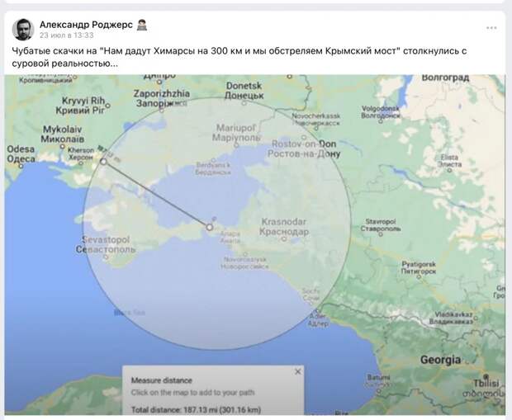The image size is (512, 420).
Task: Click the Волгоград city label
Action: coord(445,78)
